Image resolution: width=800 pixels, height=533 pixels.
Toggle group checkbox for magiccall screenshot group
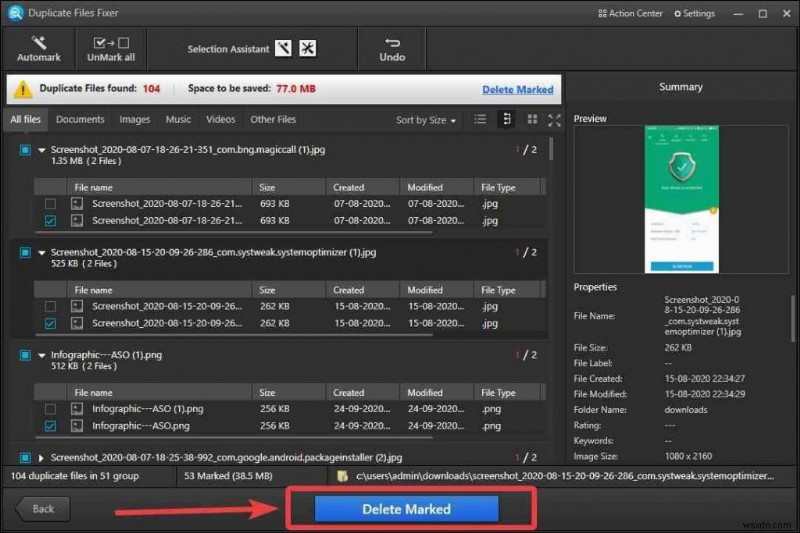coord(25,149)
